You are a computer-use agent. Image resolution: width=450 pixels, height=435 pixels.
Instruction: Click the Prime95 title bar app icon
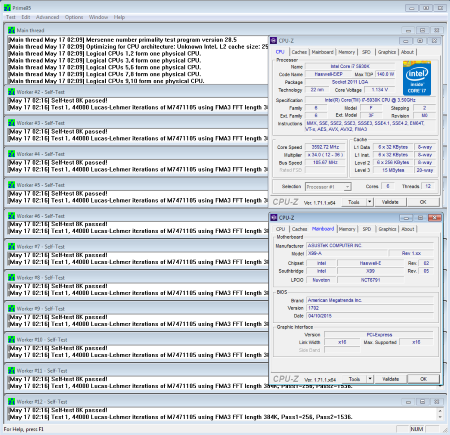[x=7, y=7]
